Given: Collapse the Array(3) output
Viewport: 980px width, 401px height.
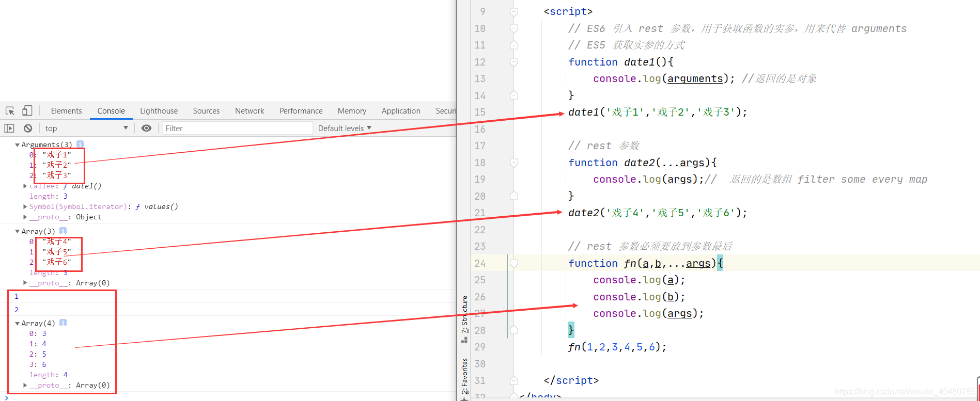Looking at the screenshot, I should click(18, 232).
